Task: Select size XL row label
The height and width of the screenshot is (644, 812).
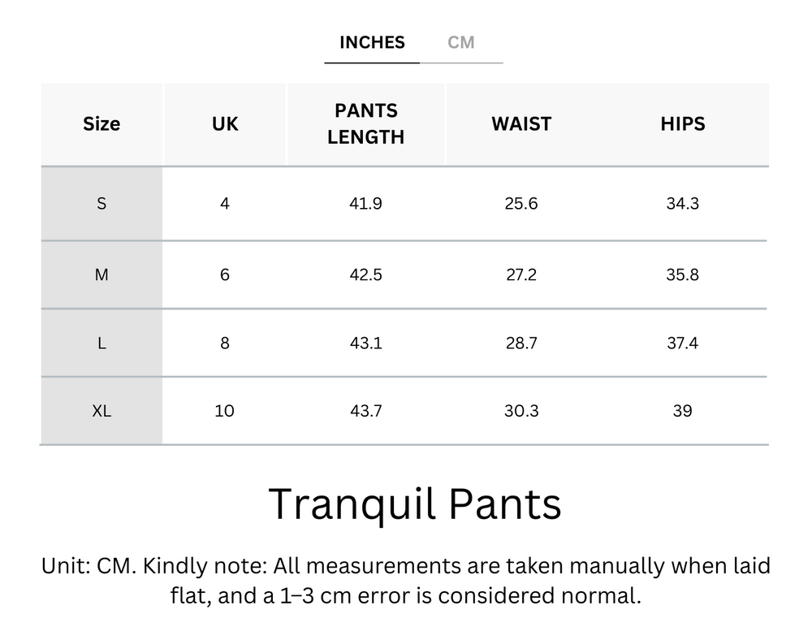Action: tap(101, 411)
